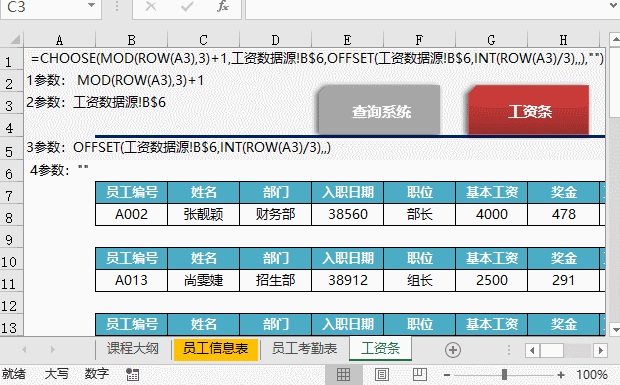Select the CHOOSE formula text in row 1

pos(317,59)
